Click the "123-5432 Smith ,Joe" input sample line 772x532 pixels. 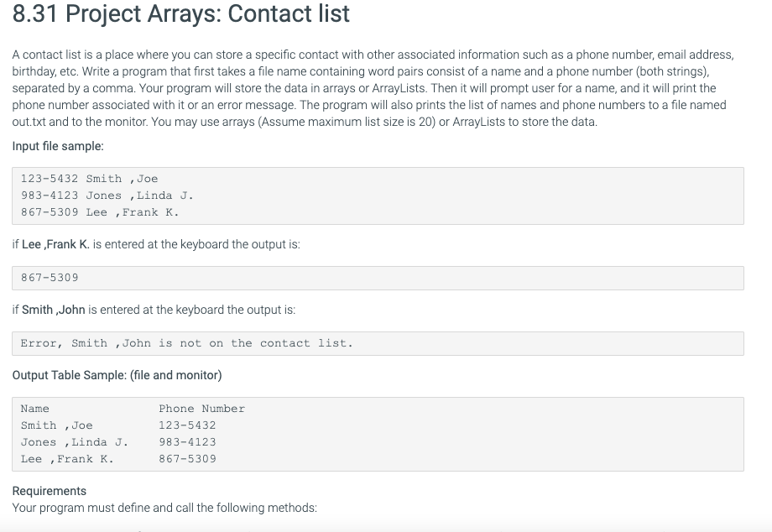[x=89, y=179]
